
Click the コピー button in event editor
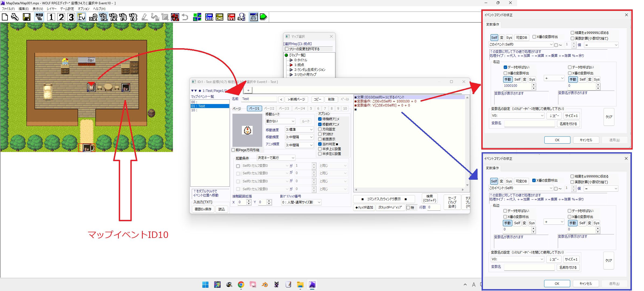318,99
